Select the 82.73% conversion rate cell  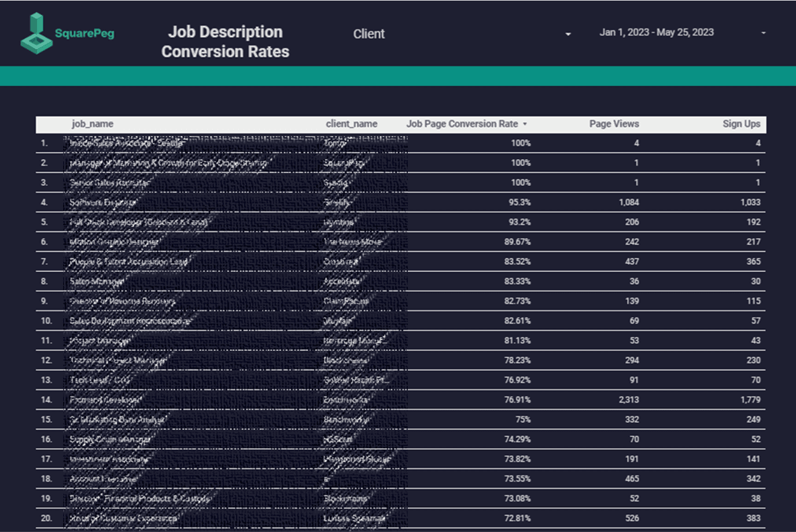coord(517,301)
